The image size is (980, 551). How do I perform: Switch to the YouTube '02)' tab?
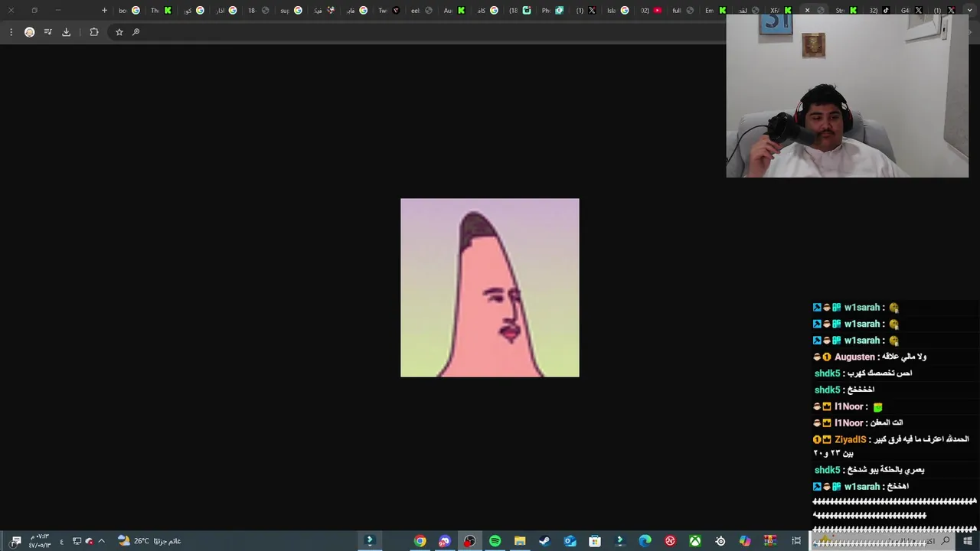pos(651,11)
